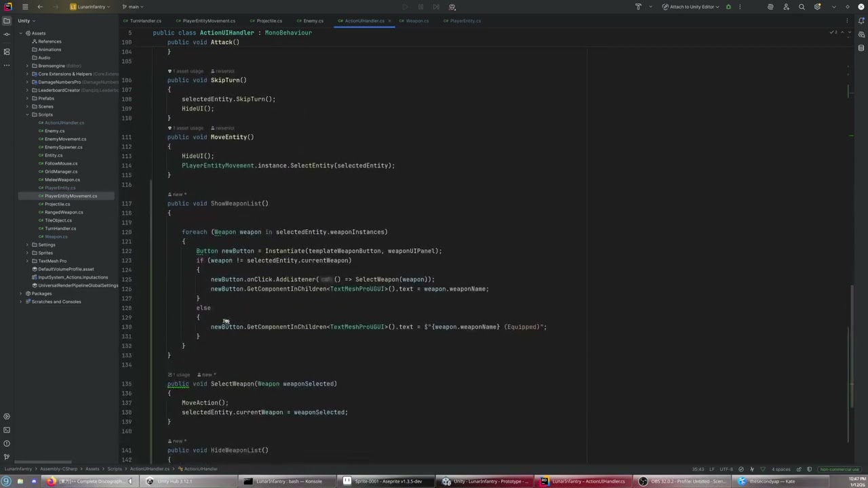Click the '1 usage' hint above SelectWeapon
868x488 pixels.
click(x=181, y=374)
